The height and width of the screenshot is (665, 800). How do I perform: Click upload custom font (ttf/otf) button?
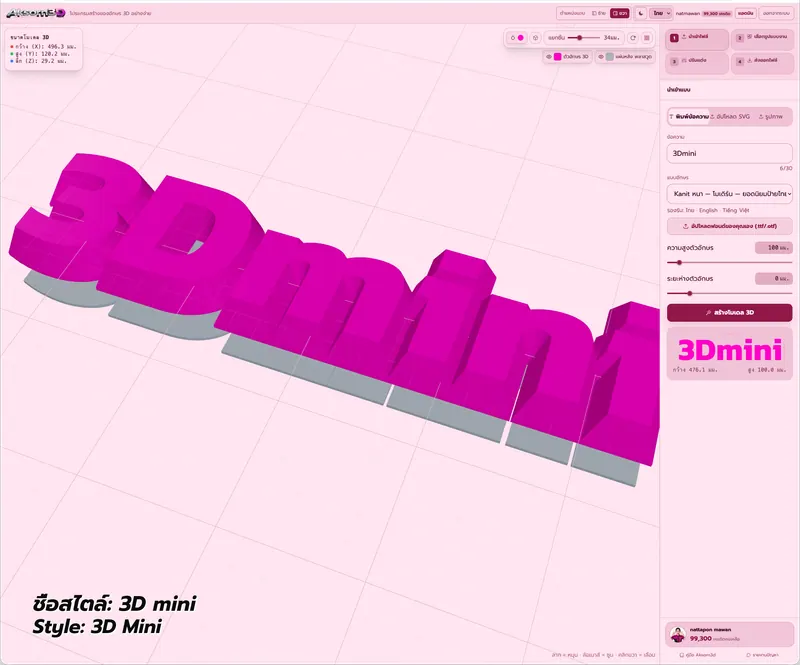[730, 226]
